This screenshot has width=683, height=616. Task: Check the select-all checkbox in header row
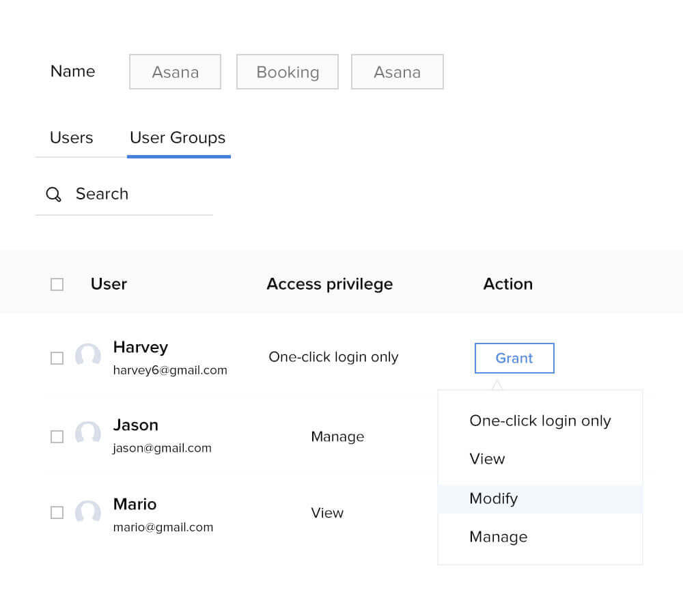point(57,283)
